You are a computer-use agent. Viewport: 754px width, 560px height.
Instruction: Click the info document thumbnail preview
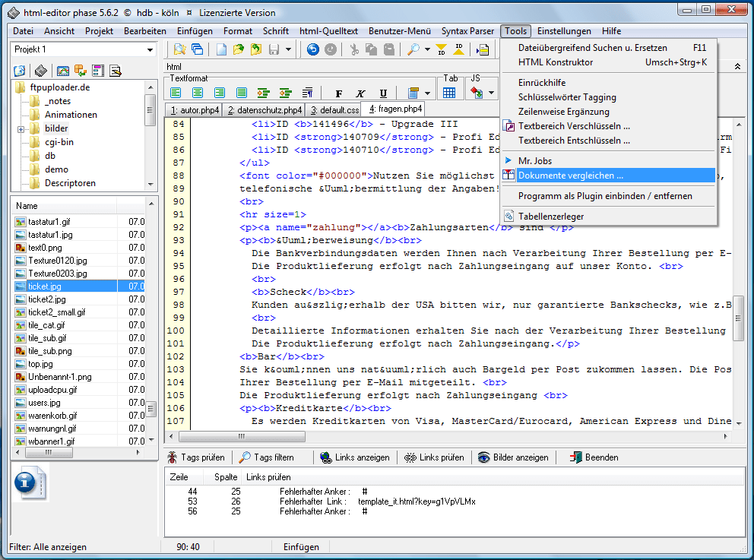30,482
